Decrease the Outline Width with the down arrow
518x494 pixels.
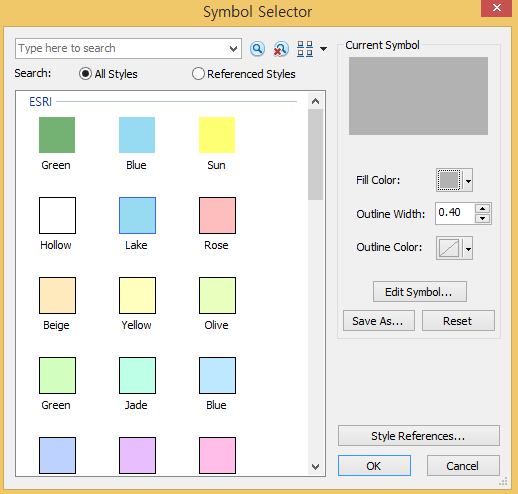click(482, 218)
